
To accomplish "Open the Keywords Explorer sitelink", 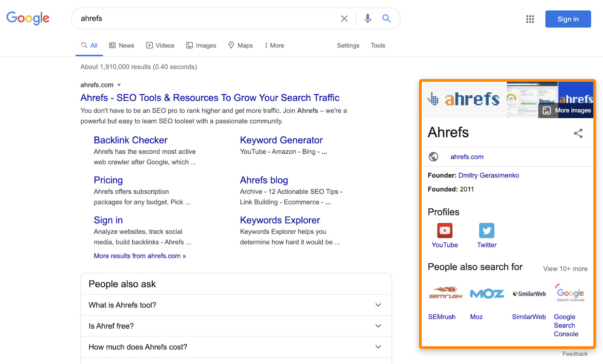I will coord(280,220).
